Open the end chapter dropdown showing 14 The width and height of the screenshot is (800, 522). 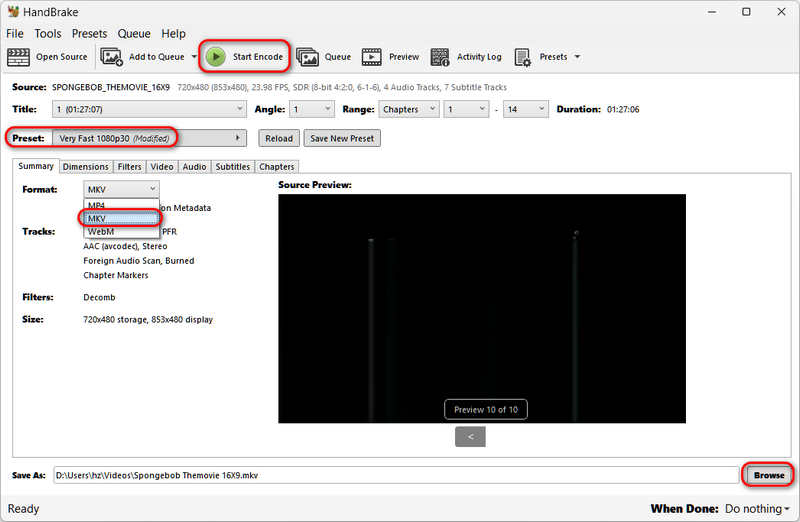pyautogui.click(x=526, y=109)
